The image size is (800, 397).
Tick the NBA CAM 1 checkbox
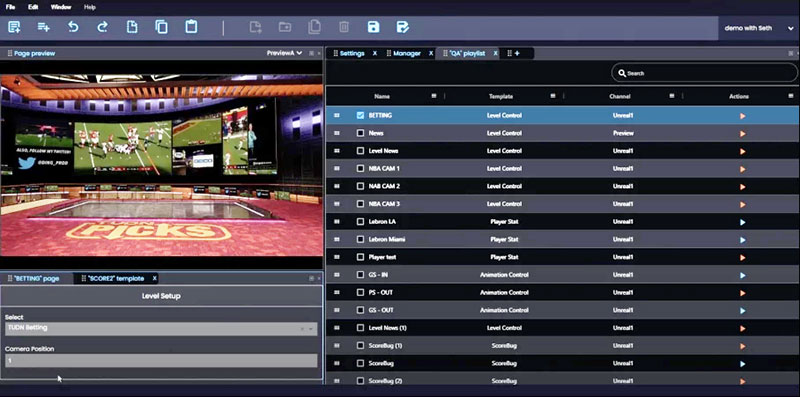point(361,168)
